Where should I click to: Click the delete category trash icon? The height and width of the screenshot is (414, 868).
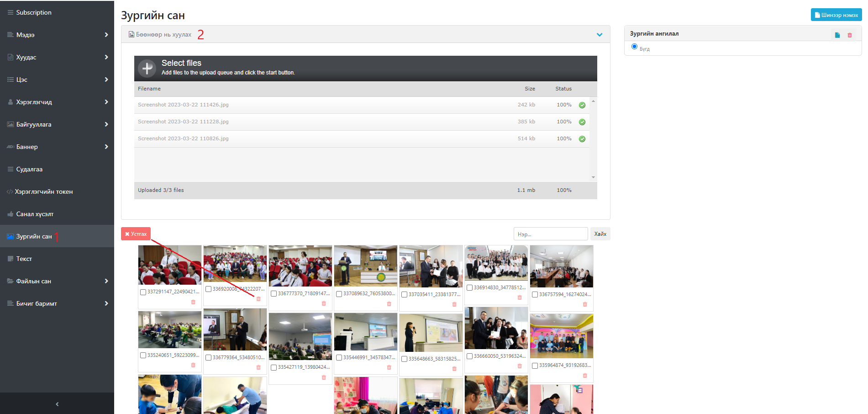850,35
